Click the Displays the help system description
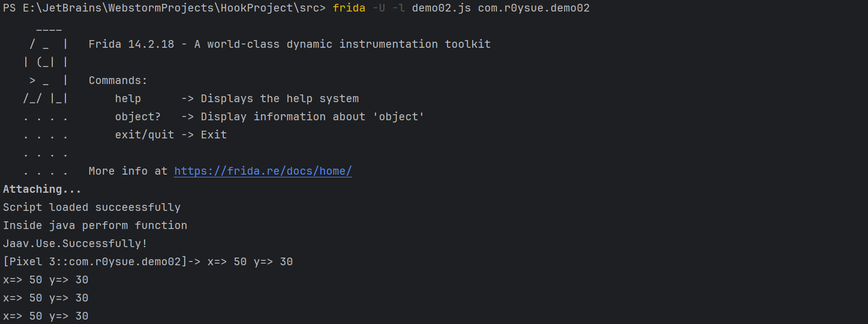Viewport: 868px width, 324px height. pyautogui.click(x=279, y=99)
